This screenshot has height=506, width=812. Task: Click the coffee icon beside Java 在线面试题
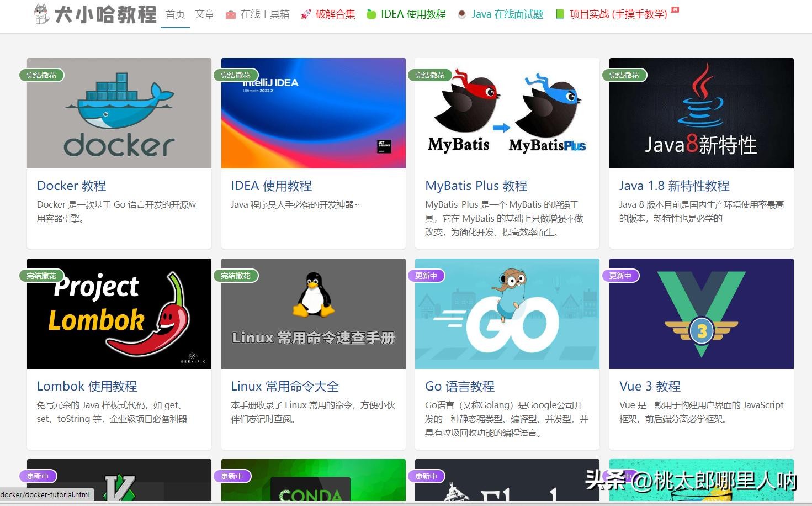pyautogui.click(x=462, y=14)
